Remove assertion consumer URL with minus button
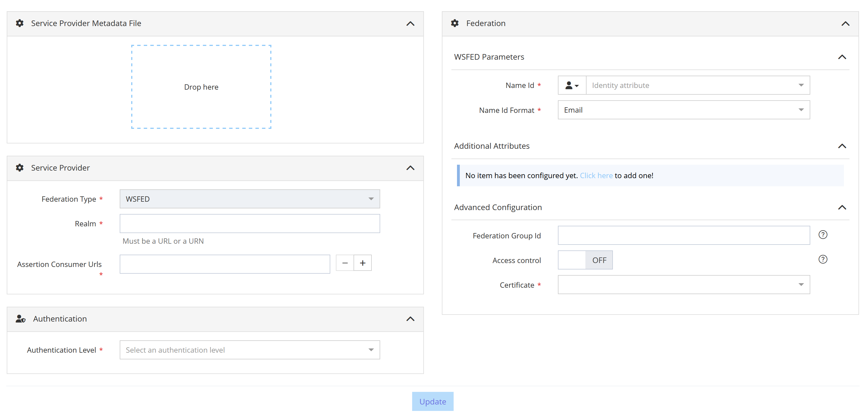Image resolution: width=868 pixels, height=414 pixels. 345,263
